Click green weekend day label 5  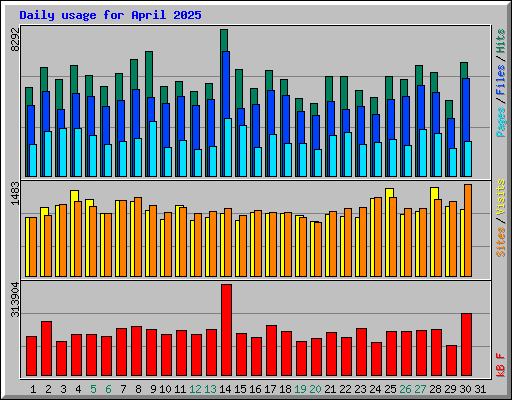tap(93, 389)
